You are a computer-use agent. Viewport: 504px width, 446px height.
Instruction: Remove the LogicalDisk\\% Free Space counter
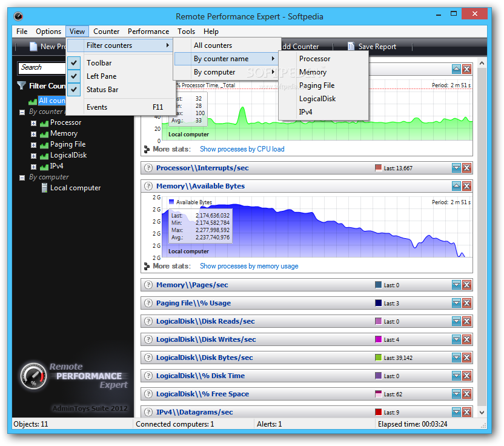[466, 394]
